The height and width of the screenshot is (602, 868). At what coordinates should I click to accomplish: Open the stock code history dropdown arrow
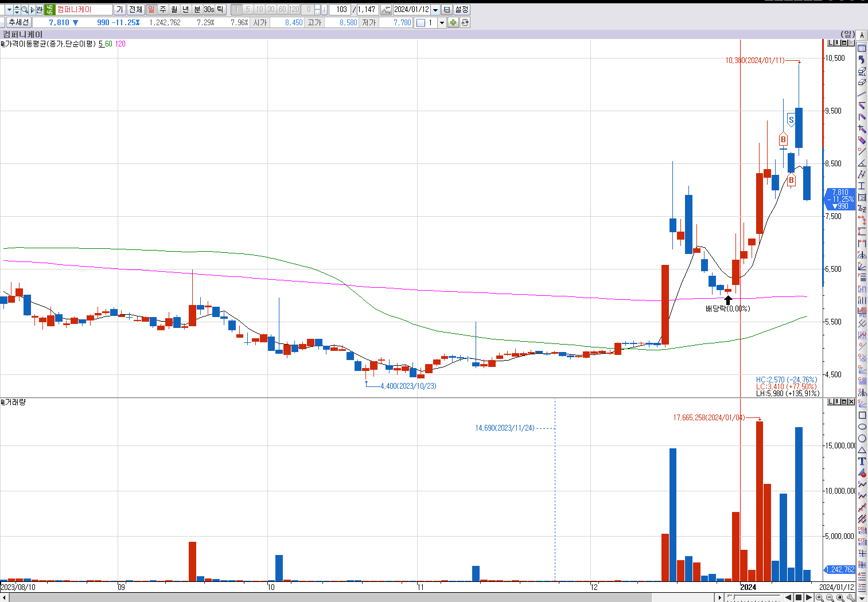[9, 10]
